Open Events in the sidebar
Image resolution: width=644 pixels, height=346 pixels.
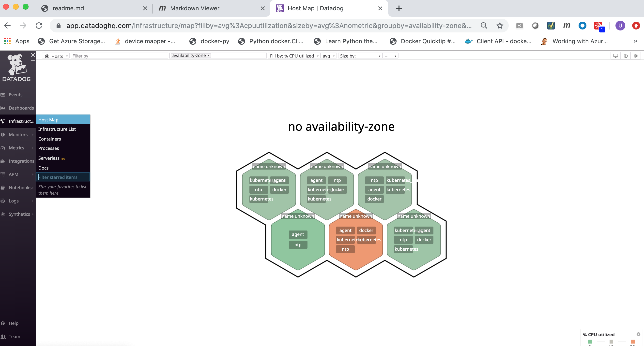[x=15, y=95]
